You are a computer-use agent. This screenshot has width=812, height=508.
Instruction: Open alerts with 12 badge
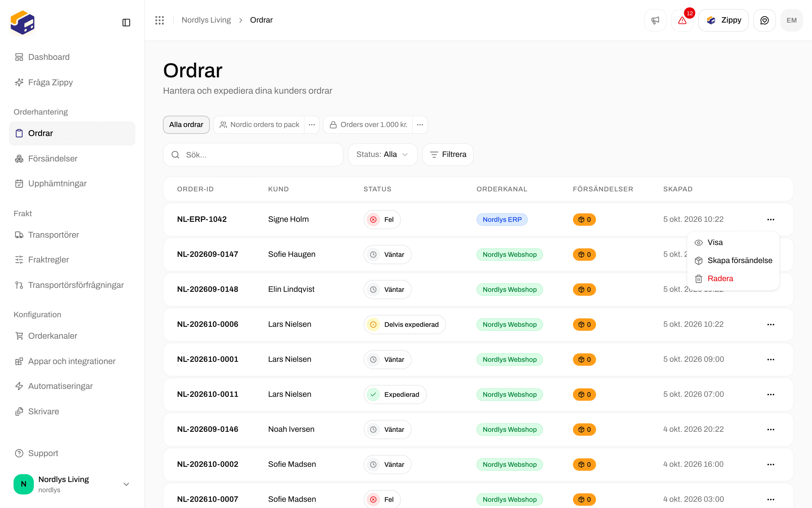tap(682, 20)
